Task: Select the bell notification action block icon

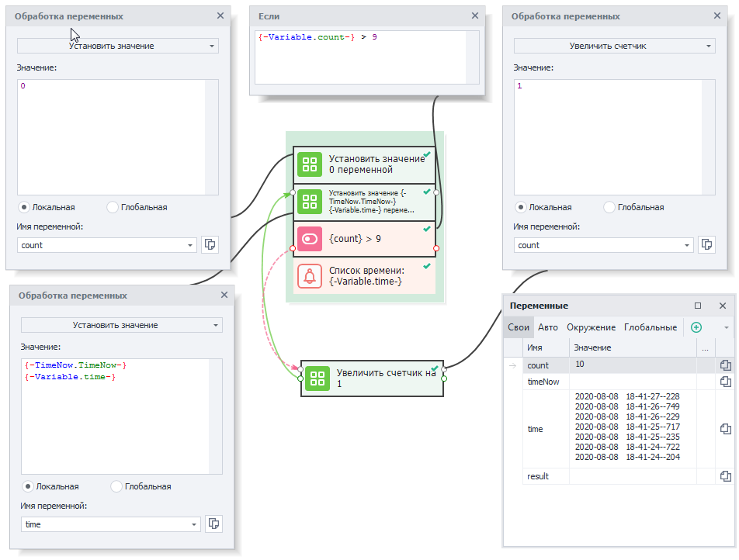Action: [x=310, y=276]
